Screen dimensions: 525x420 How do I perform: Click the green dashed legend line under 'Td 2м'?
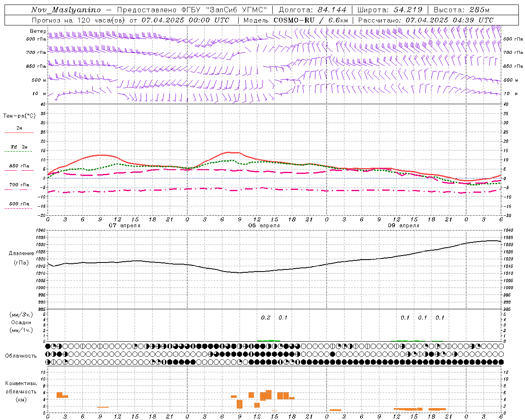[19, 152]
